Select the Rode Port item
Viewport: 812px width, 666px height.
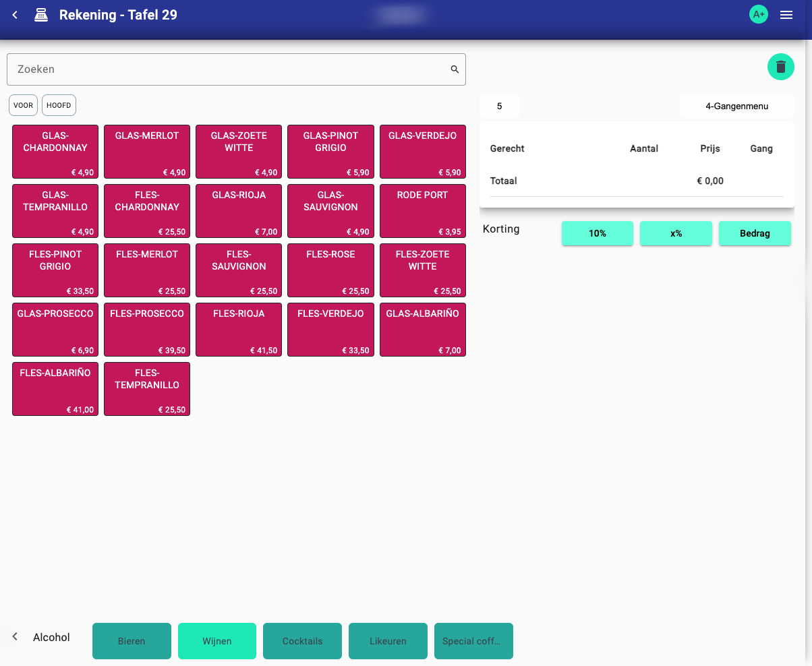[423, 211]
